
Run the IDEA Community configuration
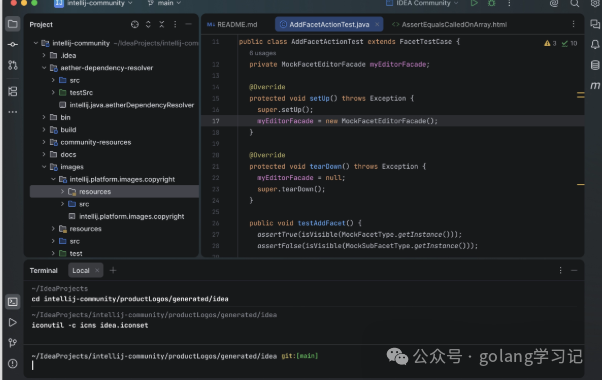pos(474,3)
